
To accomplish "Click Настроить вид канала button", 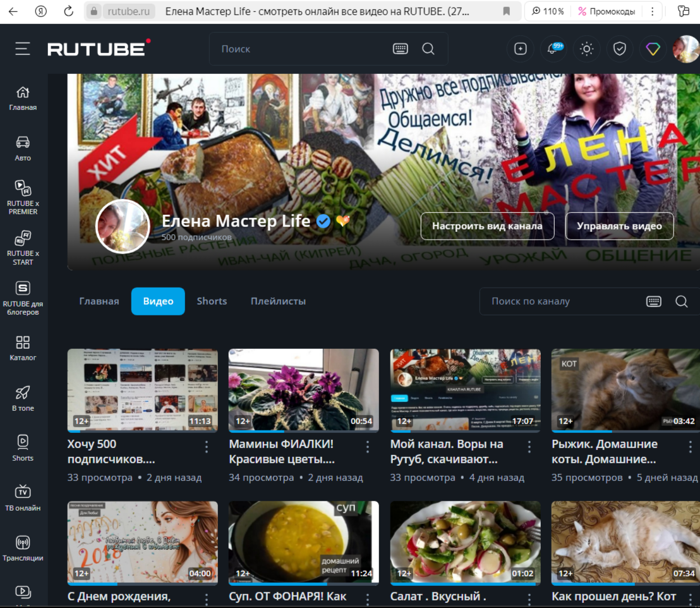I will [x=487, y=226].
